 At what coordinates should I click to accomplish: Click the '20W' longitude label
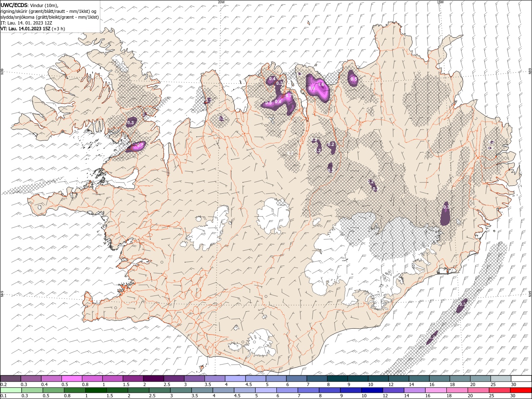point(221,2)
